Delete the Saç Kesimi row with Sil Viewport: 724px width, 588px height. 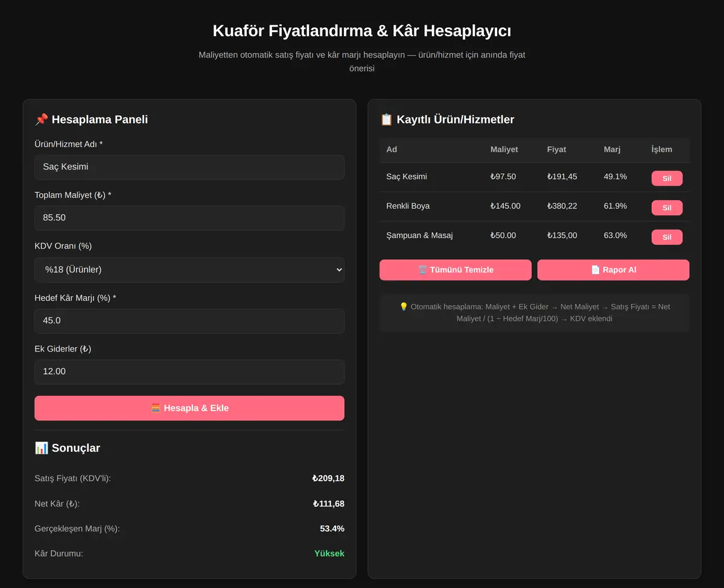(x=667, y=179)
